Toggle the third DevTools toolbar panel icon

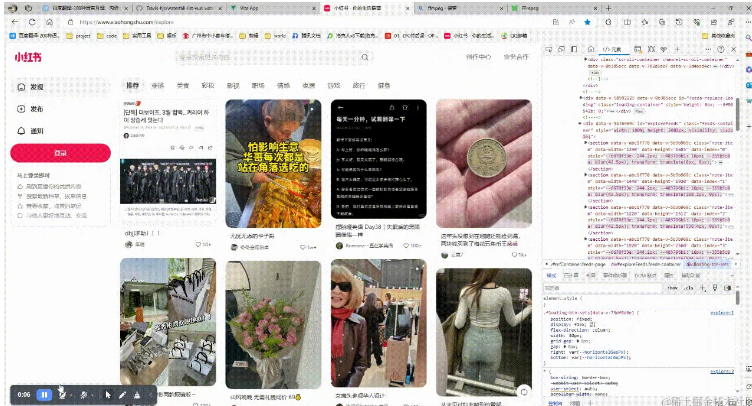[x=574, y=49]
